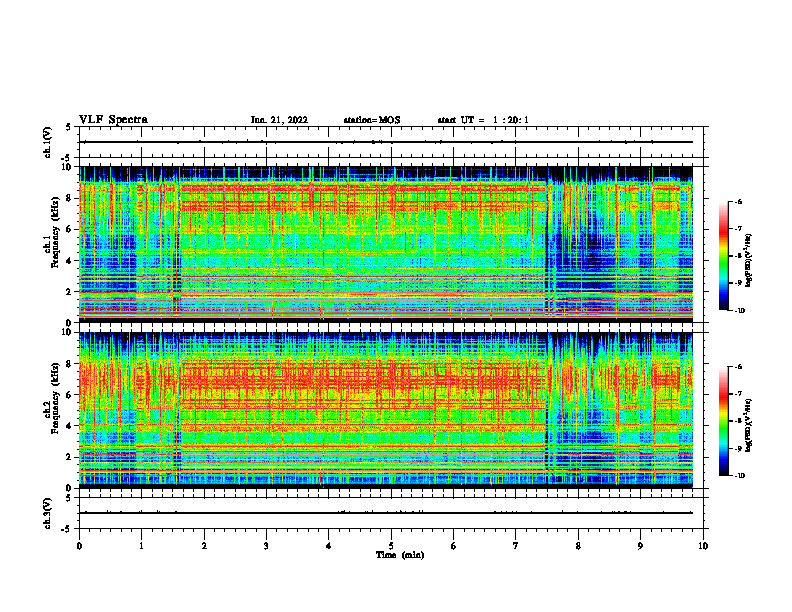Click the ch.1 voltage waveform trace panel
792x612 pixels.
(x=391, y=142)
